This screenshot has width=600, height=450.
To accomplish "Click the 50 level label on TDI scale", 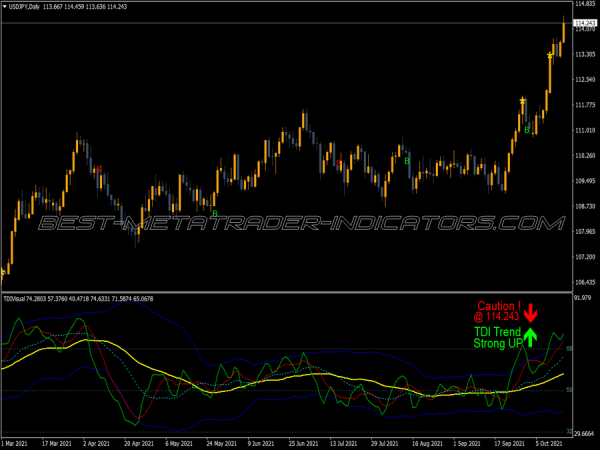I will tap(571, 389).
